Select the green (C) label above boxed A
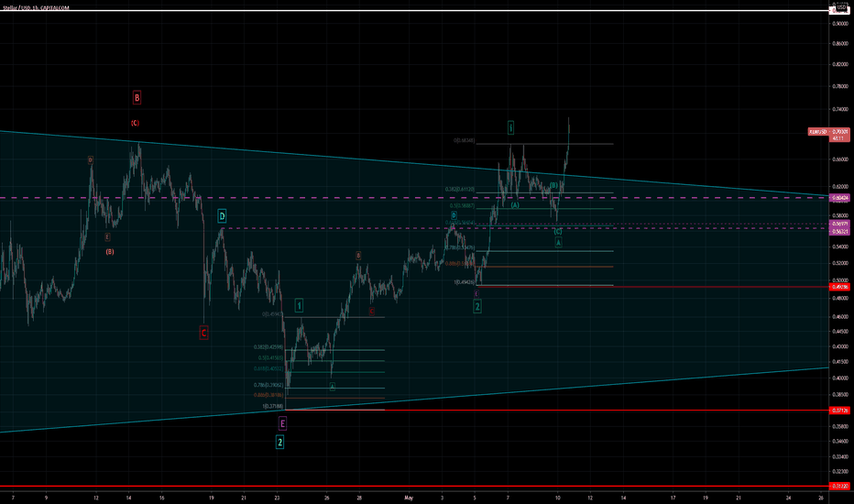Screen dimensions: 854x504 tap(558, 232)
